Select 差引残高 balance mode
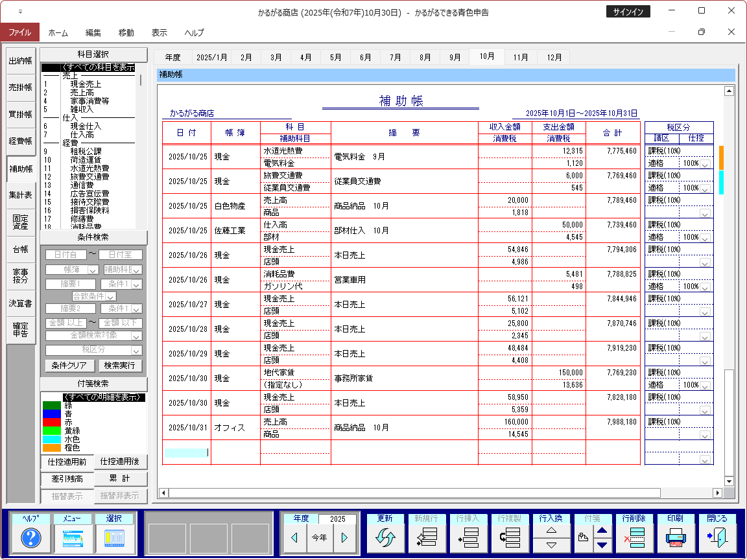The height and width of the screenshot is (560, 747). (x=67, y=479)
